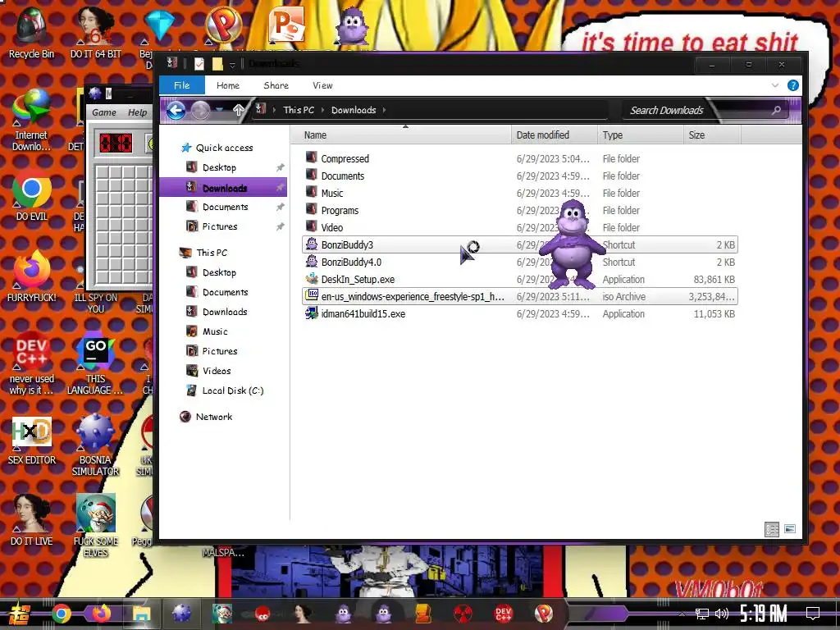Click the Firefox icon in the taskbar

coord(101,614)
